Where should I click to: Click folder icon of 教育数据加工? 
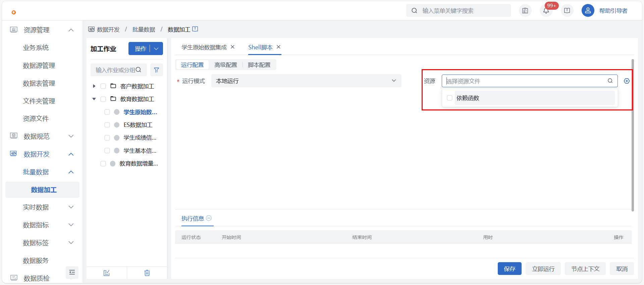pyautogui.click(x=113, y=99)
